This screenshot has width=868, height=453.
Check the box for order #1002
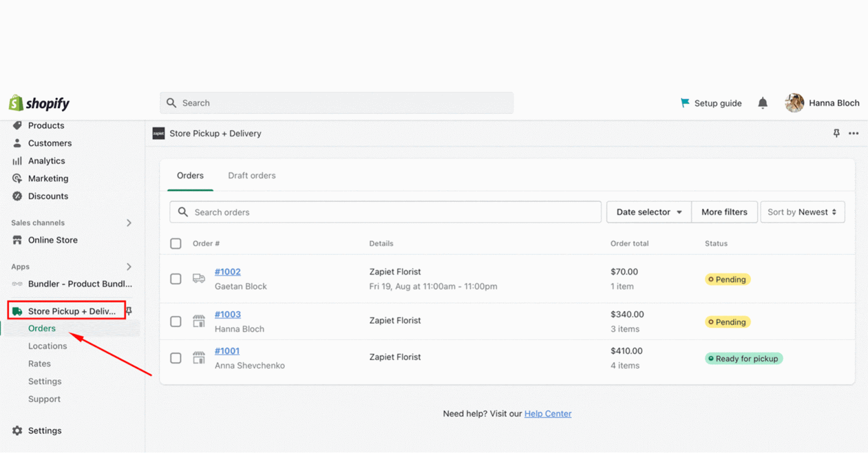pos(176,279)
